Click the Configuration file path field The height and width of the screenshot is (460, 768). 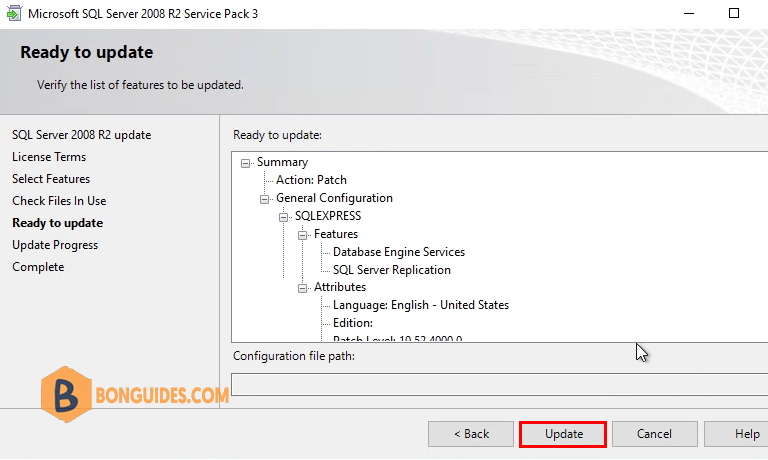[x=500, y=384]
